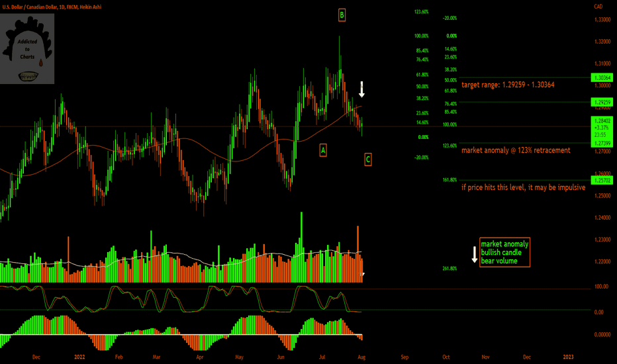
Task: Click the Feb label on time axis
Action: coord(119,357)
